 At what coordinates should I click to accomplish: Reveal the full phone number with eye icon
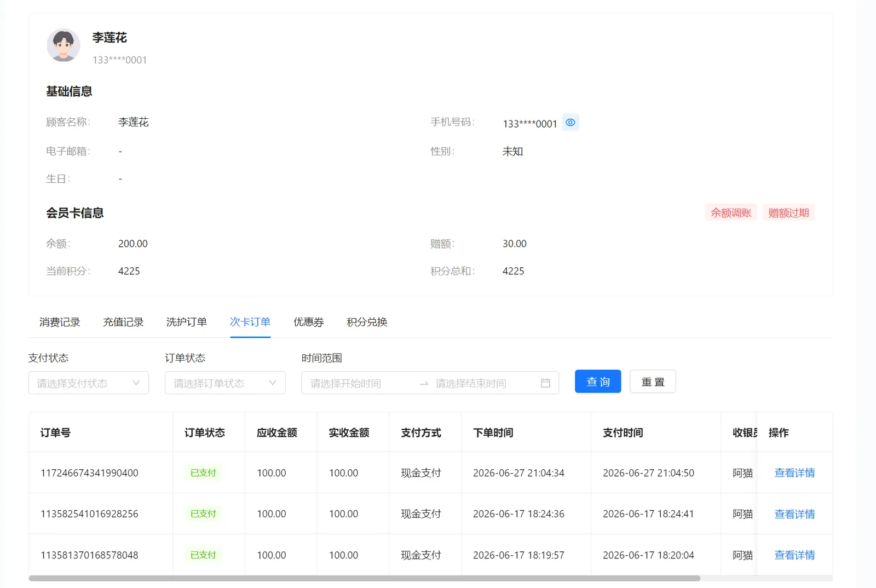(x=570, y=122)
